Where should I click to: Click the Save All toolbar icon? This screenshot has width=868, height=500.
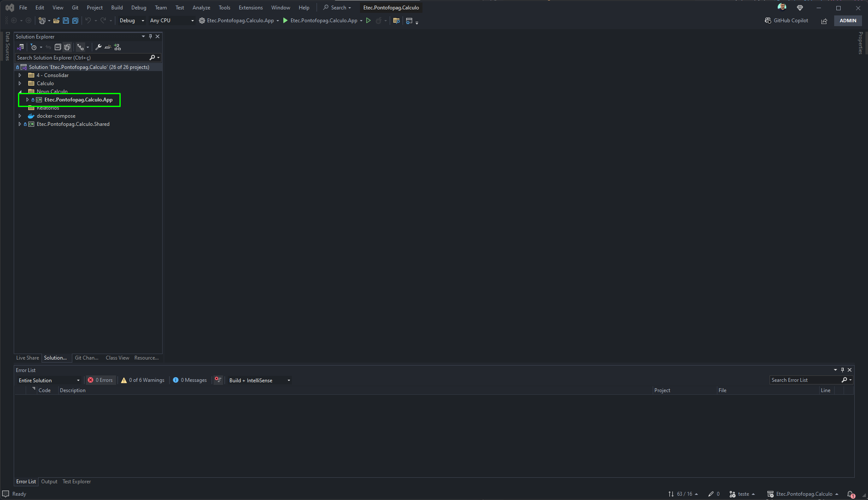point(75,21)
